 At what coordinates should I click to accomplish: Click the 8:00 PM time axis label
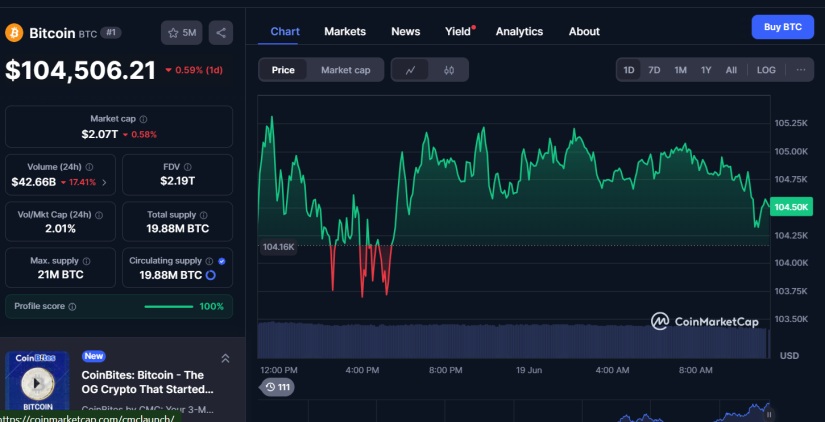pyautogui.click(x=445, y=370)
